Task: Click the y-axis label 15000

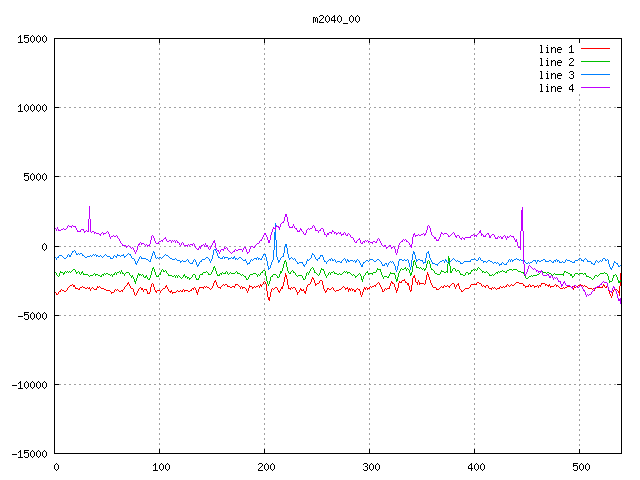Action: 32,39
